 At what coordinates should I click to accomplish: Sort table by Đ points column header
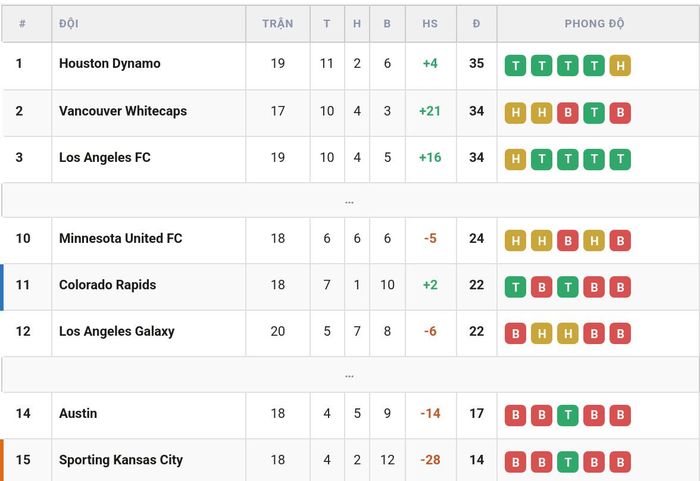(476, 24)
